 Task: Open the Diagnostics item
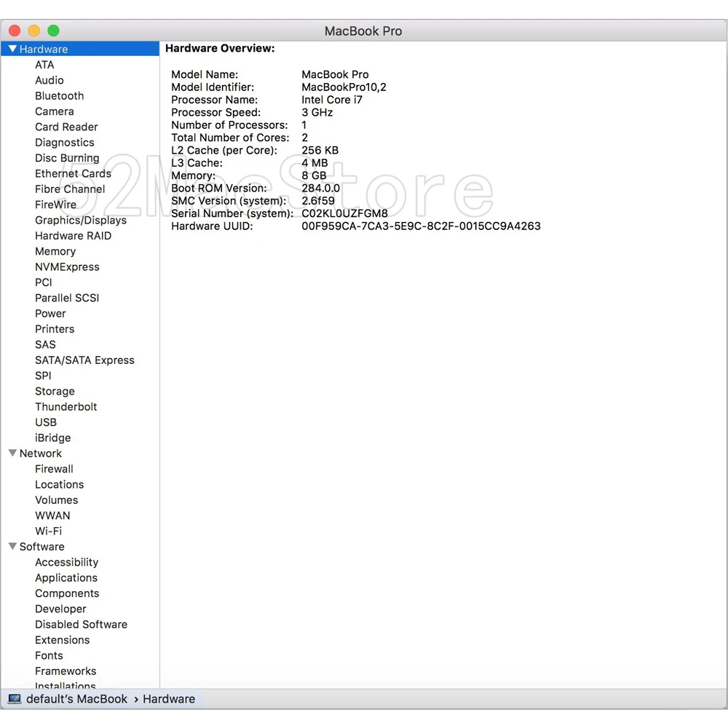[65, 143]
